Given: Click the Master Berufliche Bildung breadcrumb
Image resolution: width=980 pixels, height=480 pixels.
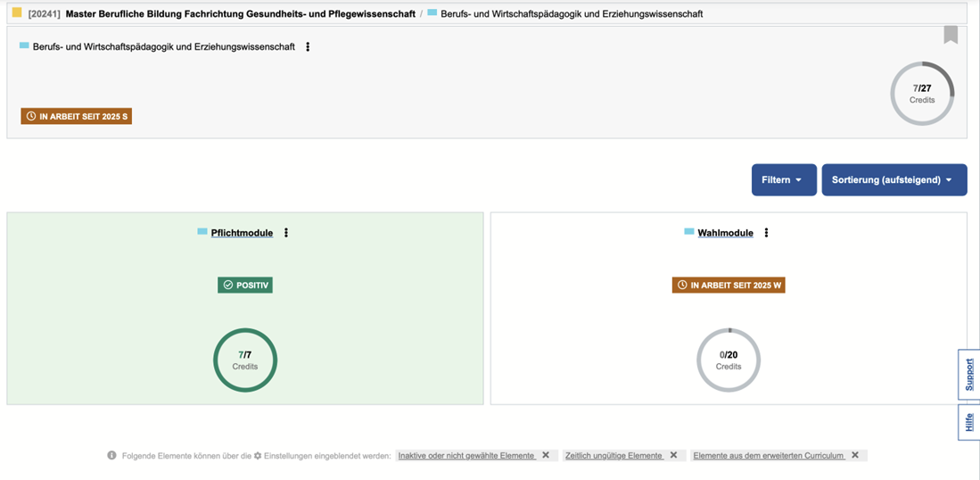Looking at the screenshot, I should (240, 13).
